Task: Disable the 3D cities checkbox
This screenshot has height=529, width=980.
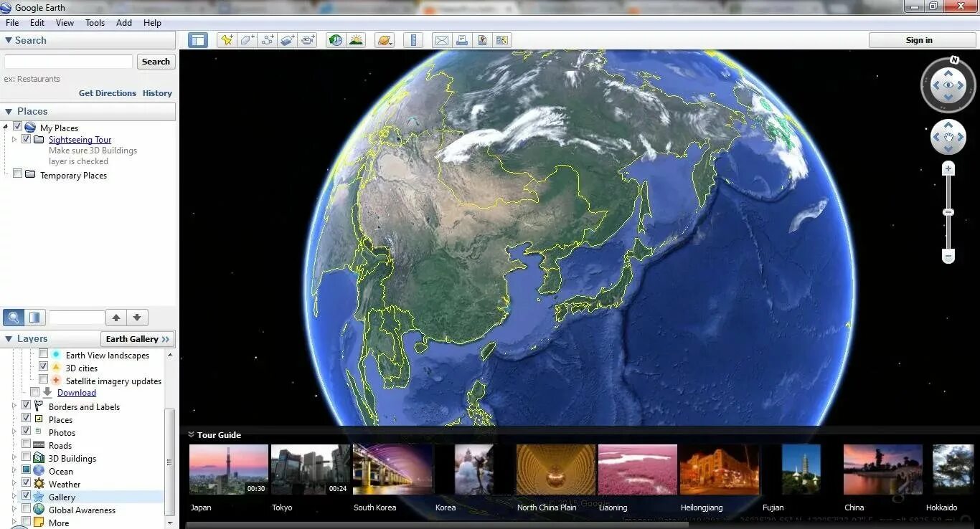Action: [x=44, y=368]
